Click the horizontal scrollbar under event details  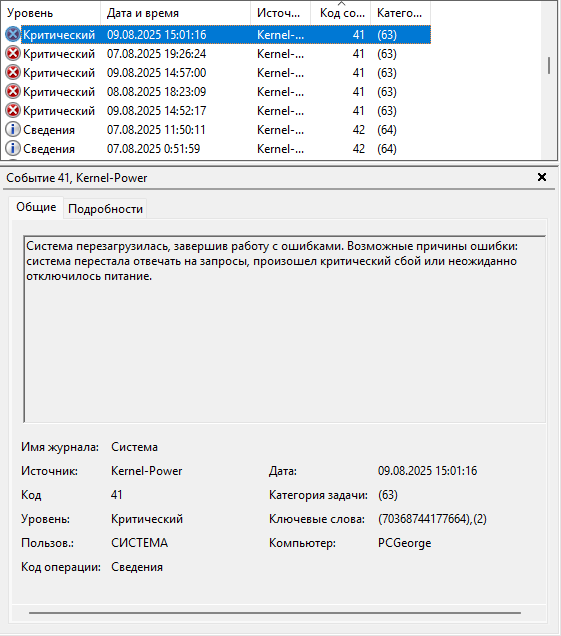(x=275, y=613)
